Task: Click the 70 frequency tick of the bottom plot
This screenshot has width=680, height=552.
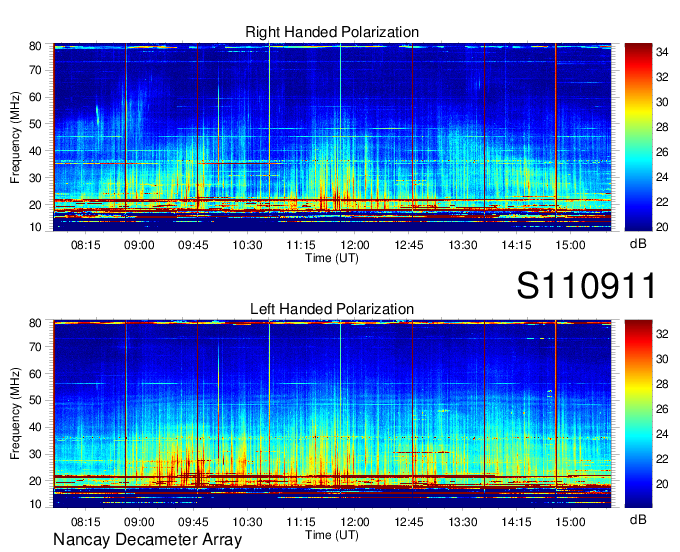Action: point(35,347)
